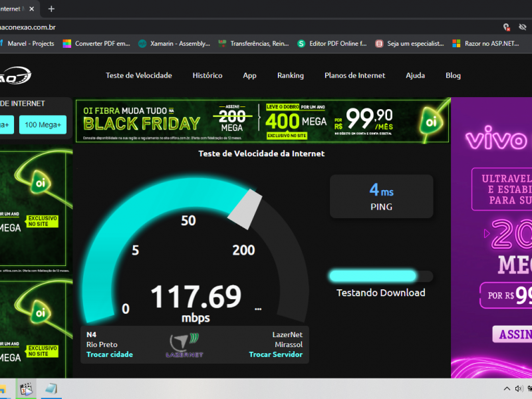
Task: Open Planos de Internet menu item
Action: click(x=355, y=75)
